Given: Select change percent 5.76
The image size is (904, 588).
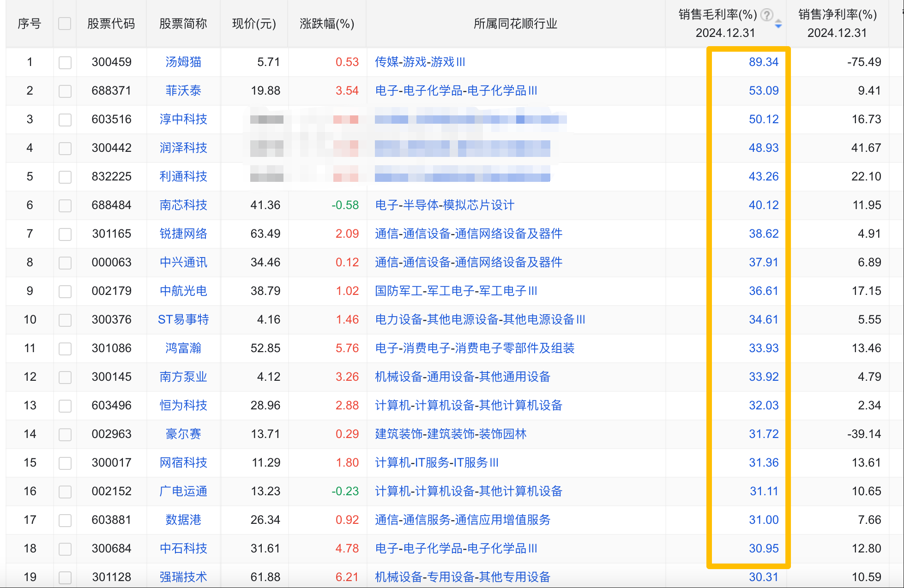Looking at the screenshot, I should click(347, 348).
